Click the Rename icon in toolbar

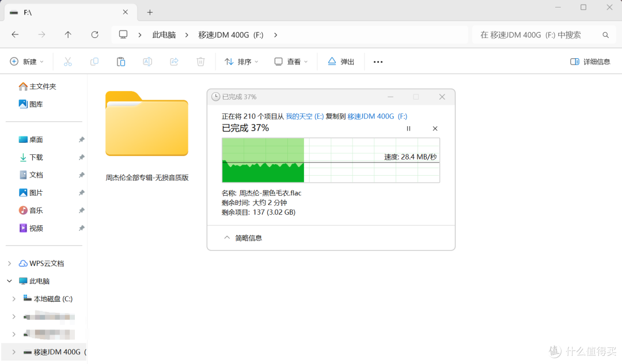[x=147, y=62]
